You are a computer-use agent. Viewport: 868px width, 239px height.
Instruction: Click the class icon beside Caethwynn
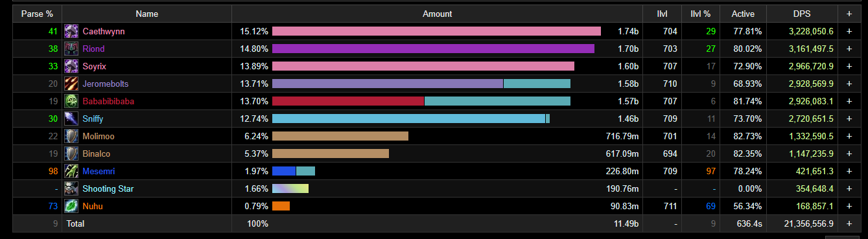coord(71,31)
